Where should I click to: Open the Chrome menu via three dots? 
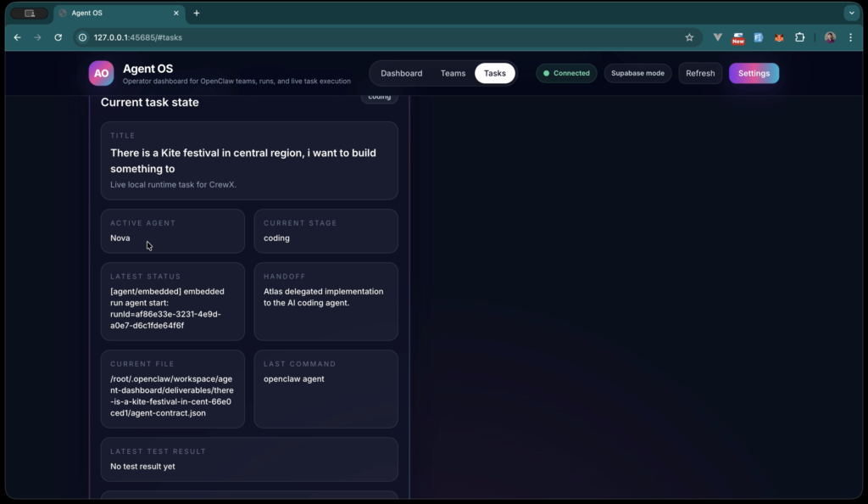click(850, 37)
